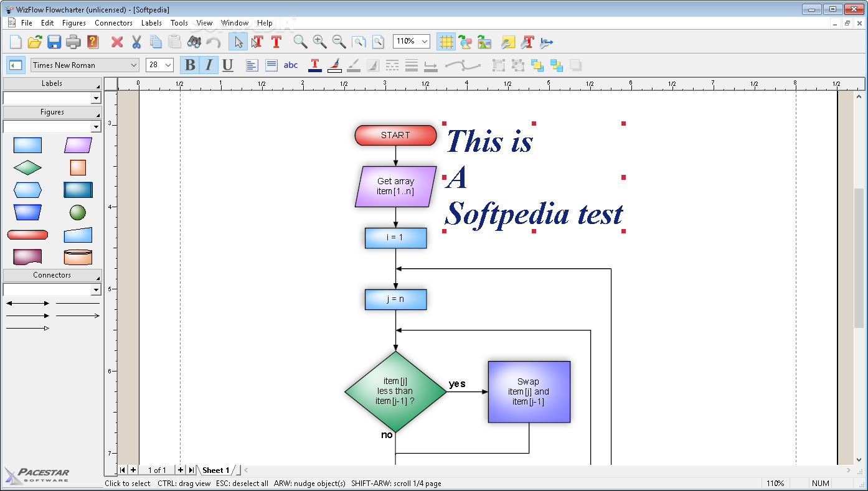Select the arrow pointer tool
The image size is (868, 491).
click(238, 42)
